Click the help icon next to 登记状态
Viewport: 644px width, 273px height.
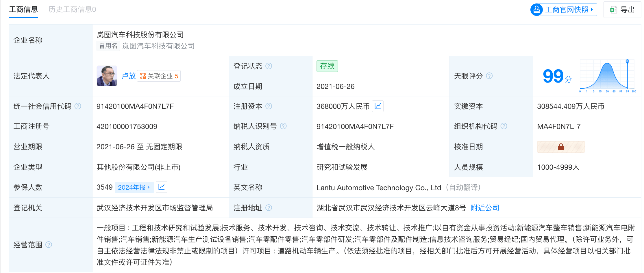(269, 66)
